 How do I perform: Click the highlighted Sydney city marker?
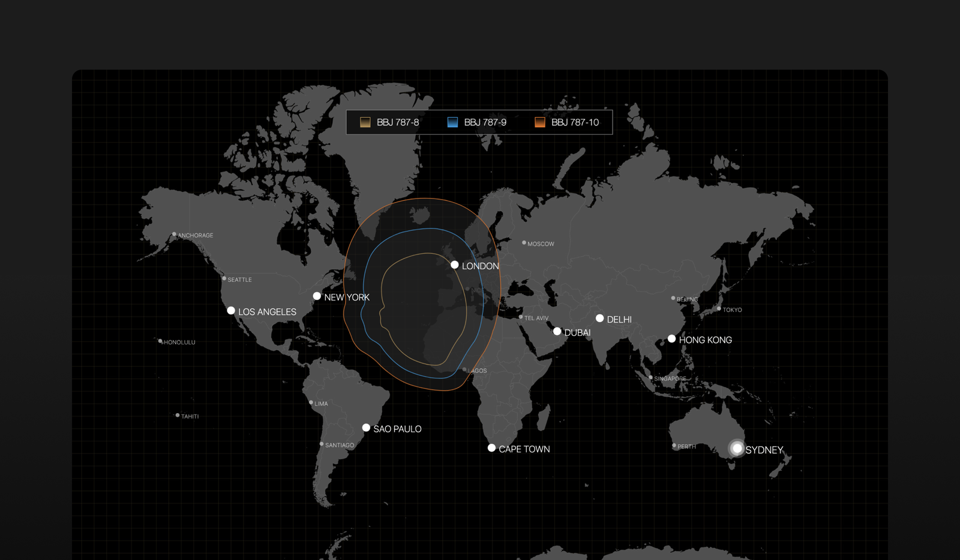pos(737,448)
